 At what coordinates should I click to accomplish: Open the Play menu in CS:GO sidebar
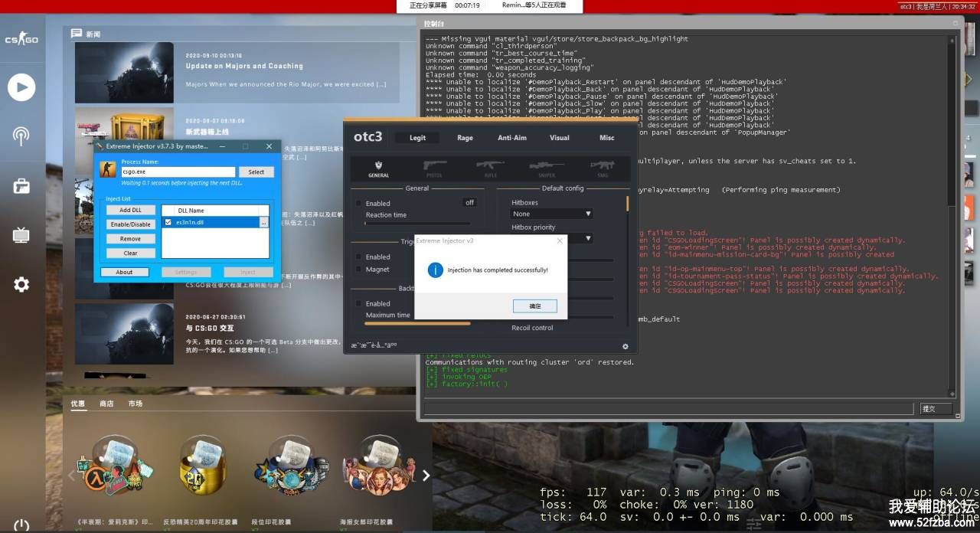click(x=21, y=87)
